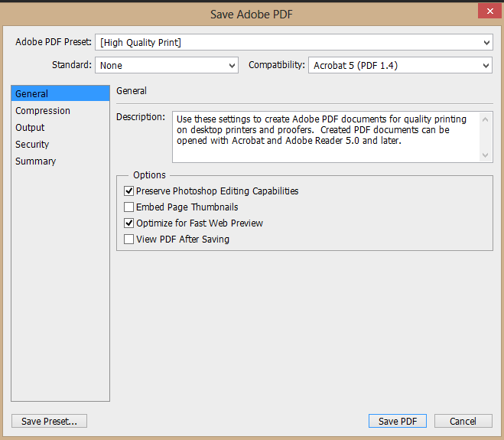The height and width of the screenshot is (440, 504).
Task: Click the Save Adobe PDF title bar
Action: (x=252, y=14)
